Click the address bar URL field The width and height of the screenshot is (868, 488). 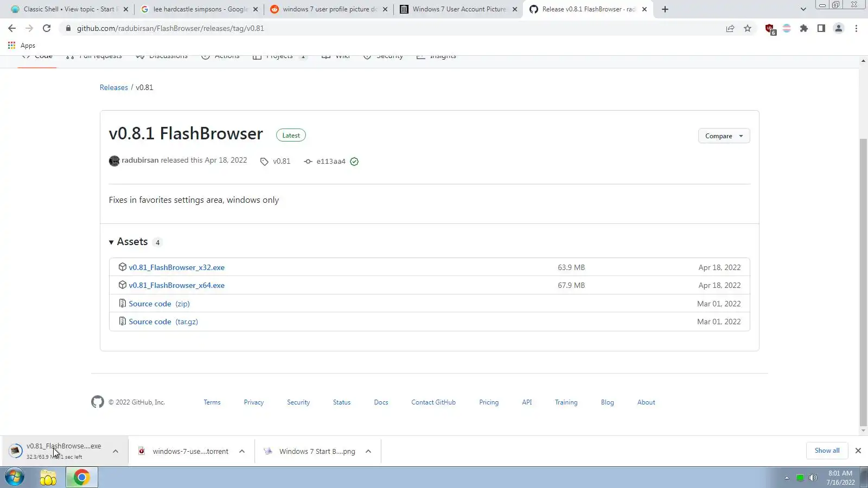click(x=391, y=28)
